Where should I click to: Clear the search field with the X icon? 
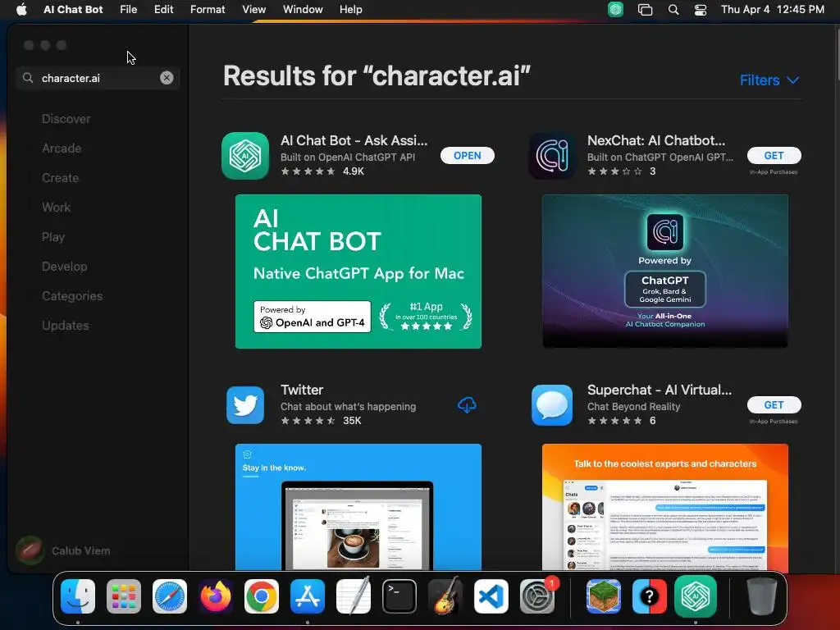(x=167, y=78)
